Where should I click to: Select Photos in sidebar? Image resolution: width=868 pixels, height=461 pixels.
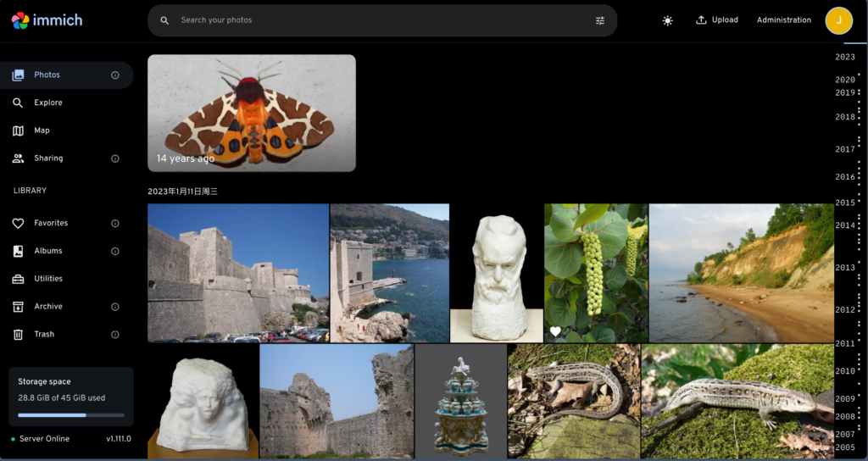[x=66, y=75]
